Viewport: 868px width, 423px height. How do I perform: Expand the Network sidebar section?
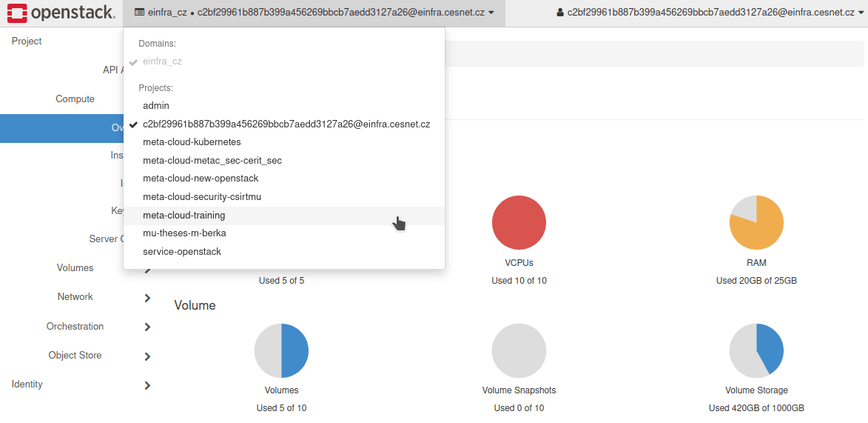(147, 298)
